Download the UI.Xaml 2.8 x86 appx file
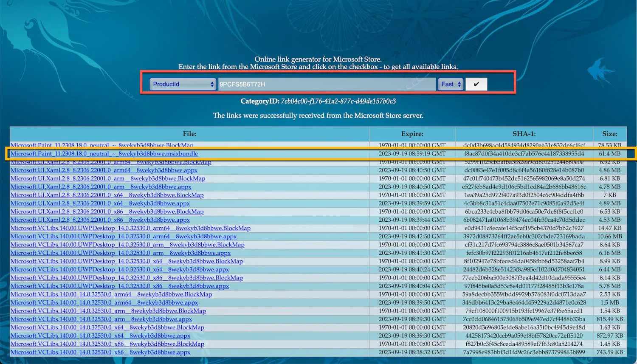 [100, 220]
